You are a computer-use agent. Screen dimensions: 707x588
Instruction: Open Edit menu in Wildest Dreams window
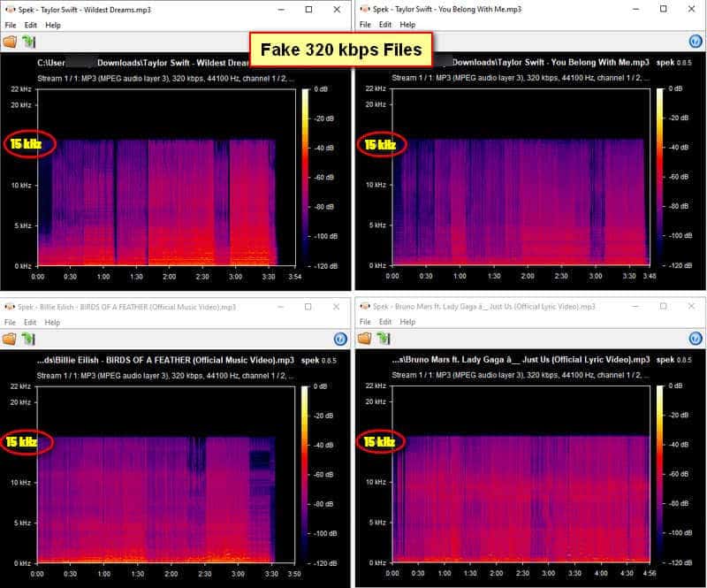coord(30,26)
